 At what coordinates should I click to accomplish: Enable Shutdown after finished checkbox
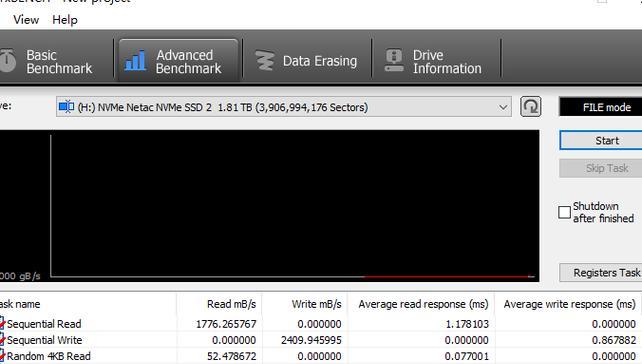coord(564,212)
